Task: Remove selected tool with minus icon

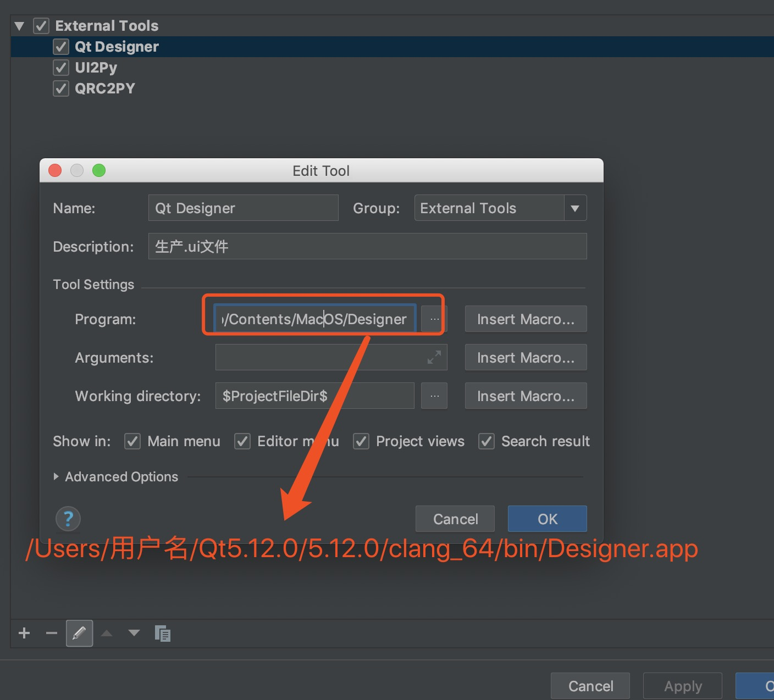Action: [x=52, y=633]
